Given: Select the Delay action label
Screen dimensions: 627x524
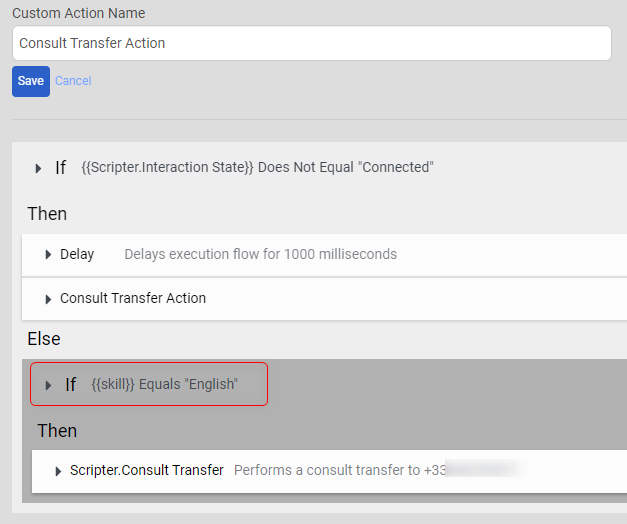Looking at the screenshot, I should tap(77, 255).
